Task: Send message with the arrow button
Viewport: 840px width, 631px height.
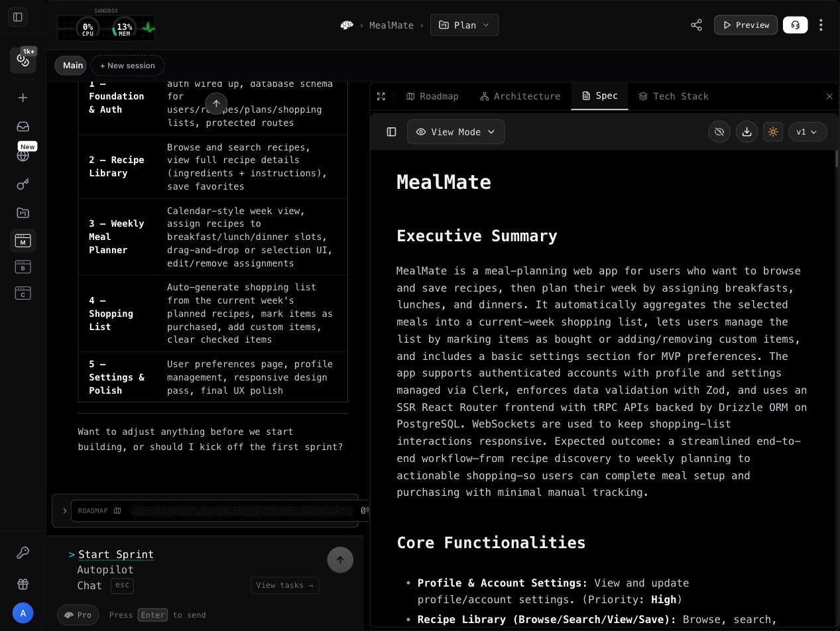Action: [340, 560]
